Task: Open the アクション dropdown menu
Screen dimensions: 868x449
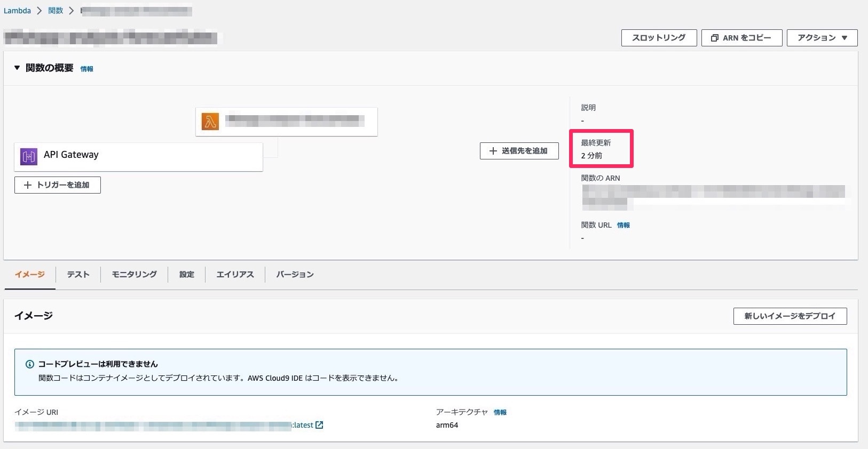Action: pyautogui.click(x=822, y=38)
